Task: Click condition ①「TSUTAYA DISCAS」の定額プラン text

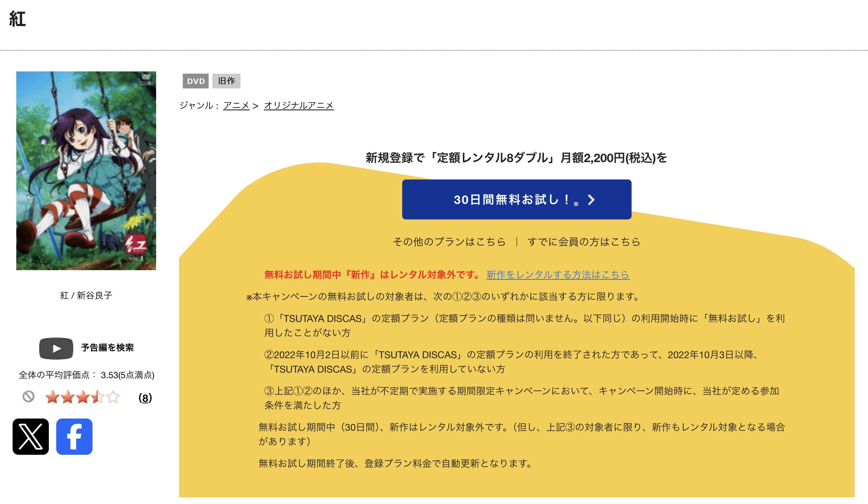Action: [524, 325]
